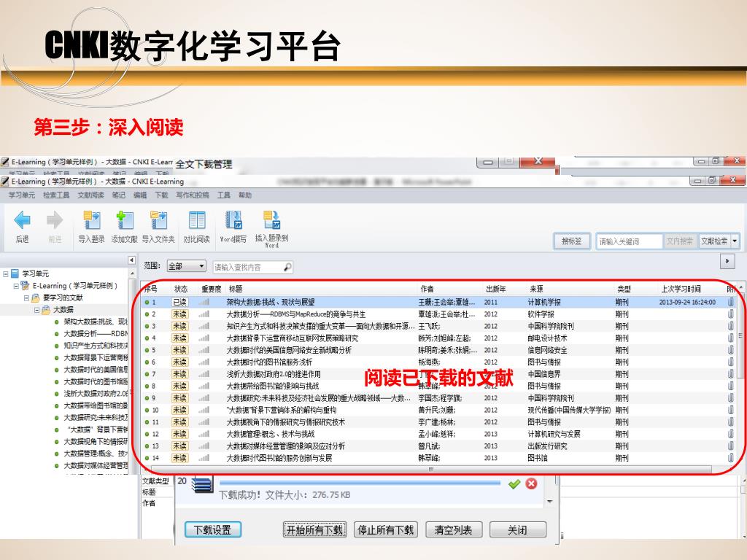
Task: Click the green checkmark icon in download manager
Action: click(x=514, y=484)
